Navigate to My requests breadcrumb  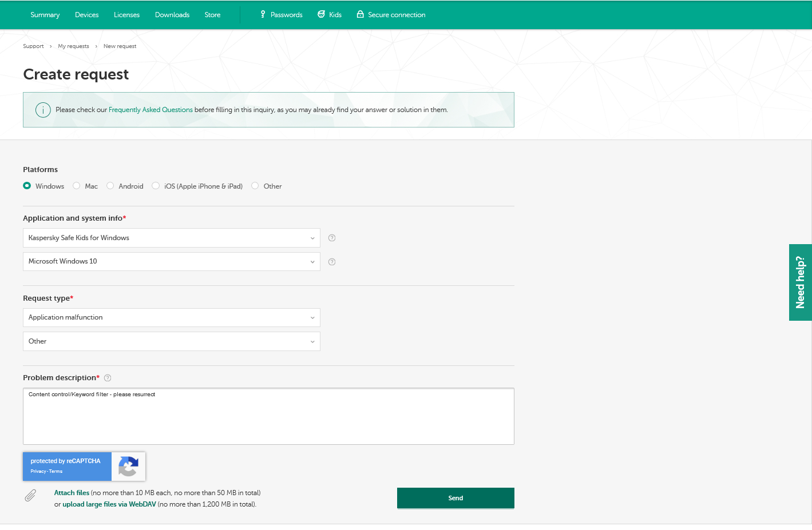(73, 46)
